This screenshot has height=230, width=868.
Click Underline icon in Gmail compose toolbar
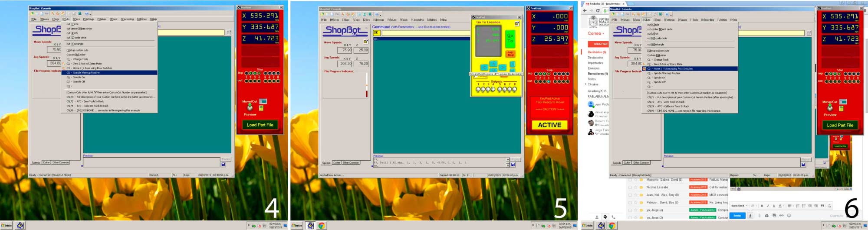774,206
